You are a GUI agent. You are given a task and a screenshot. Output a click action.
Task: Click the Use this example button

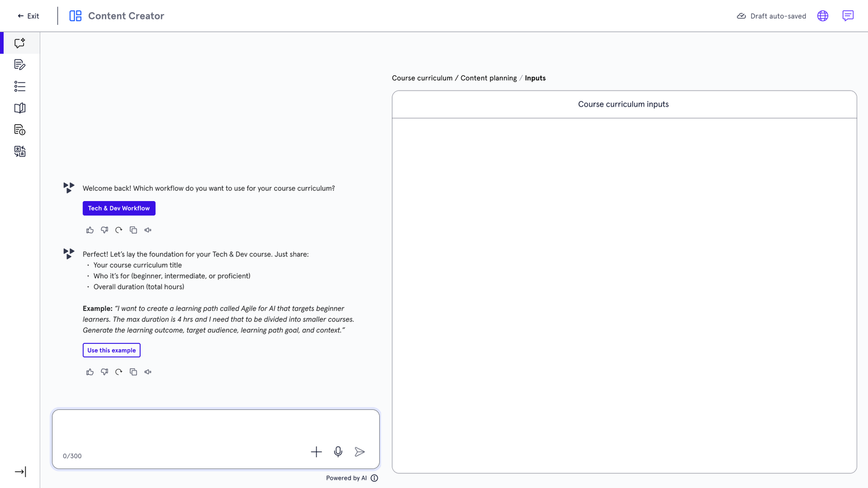[112, 350]
